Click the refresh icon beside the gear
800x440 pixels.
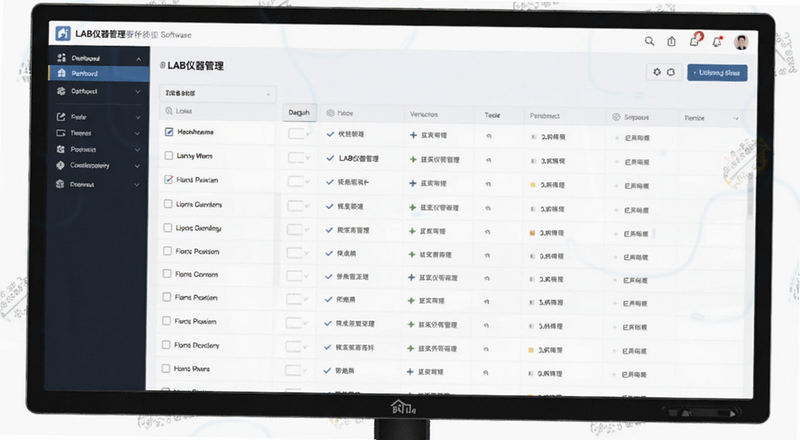(671, 72)
